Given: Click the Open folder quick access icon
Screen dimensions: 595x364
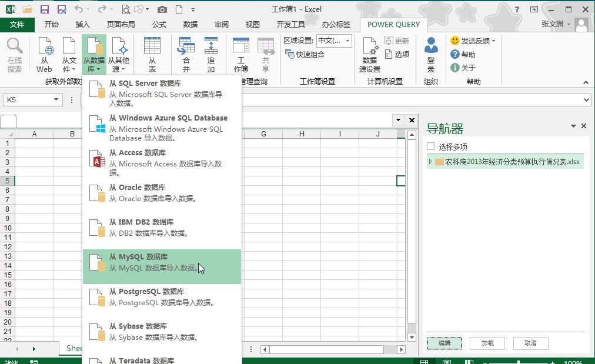Looking at the screenshot, I should pos(27,9).
